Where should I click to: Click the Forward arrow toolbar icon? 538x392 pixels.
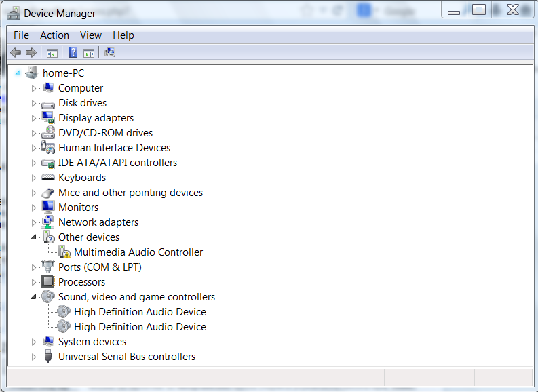tap(31, 52)
